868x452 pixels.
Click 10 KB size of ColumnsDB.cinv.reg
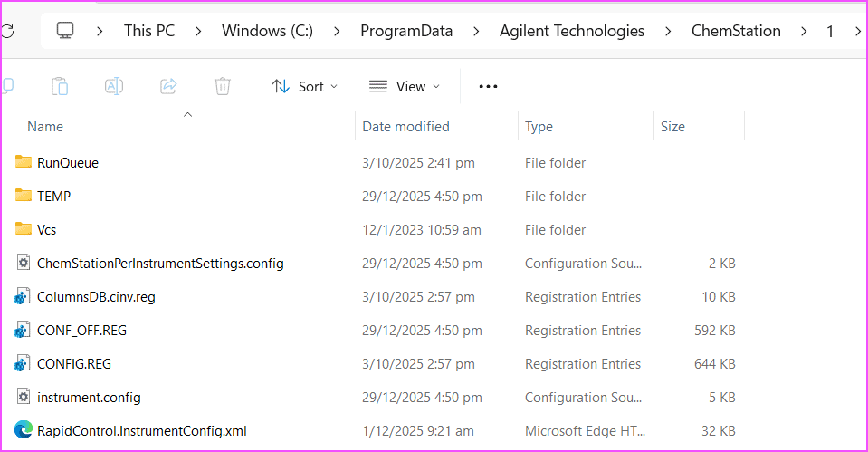pyautogui.click(x=719, y=297)
